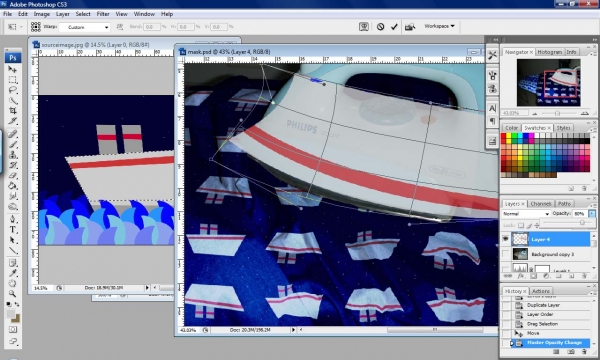
Task: Open the Filter menu
Action: point(103,14)
